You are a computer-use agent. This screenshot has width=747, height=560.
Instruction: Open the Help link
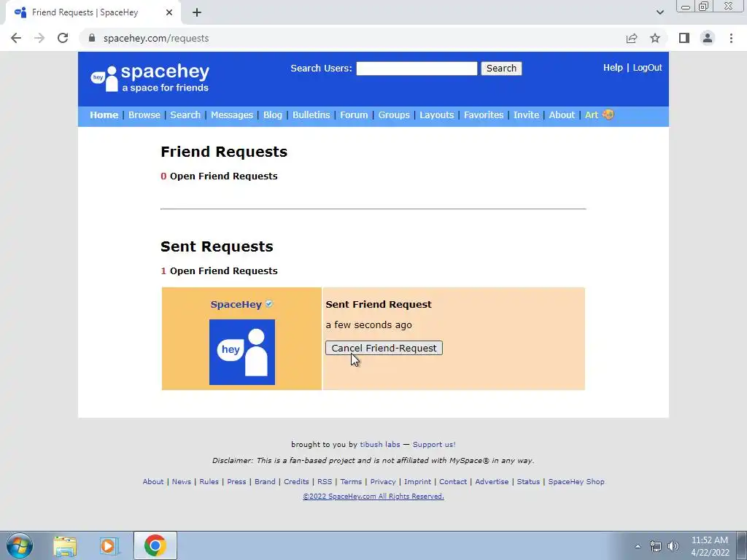613,68
